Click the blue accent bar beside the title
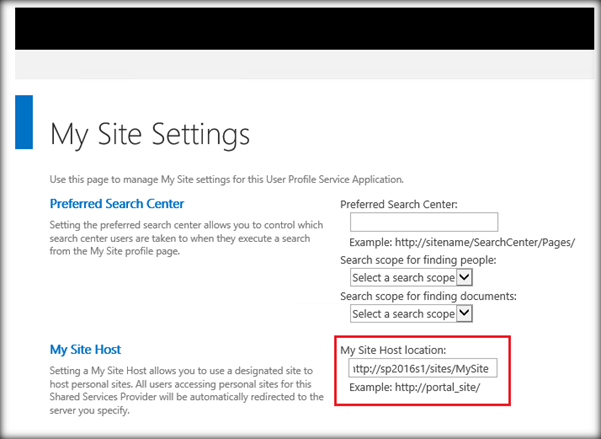This screenshot has height=439, width=601. point(24,122)
